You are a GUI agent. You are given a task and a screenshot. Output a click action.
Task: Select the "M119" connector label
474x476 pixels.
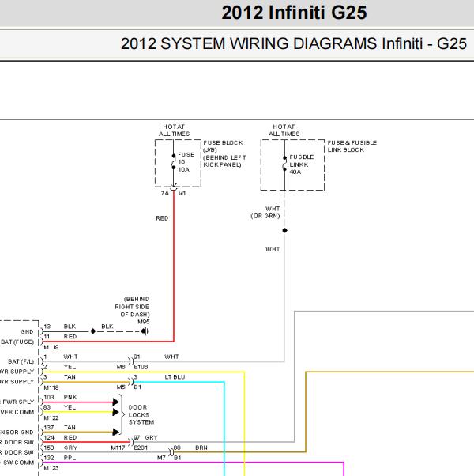coord(51,347)
